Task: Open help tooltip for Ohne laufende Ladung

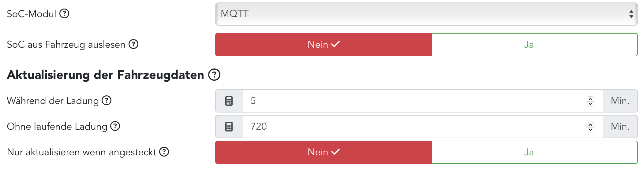Action: (115, 126)
